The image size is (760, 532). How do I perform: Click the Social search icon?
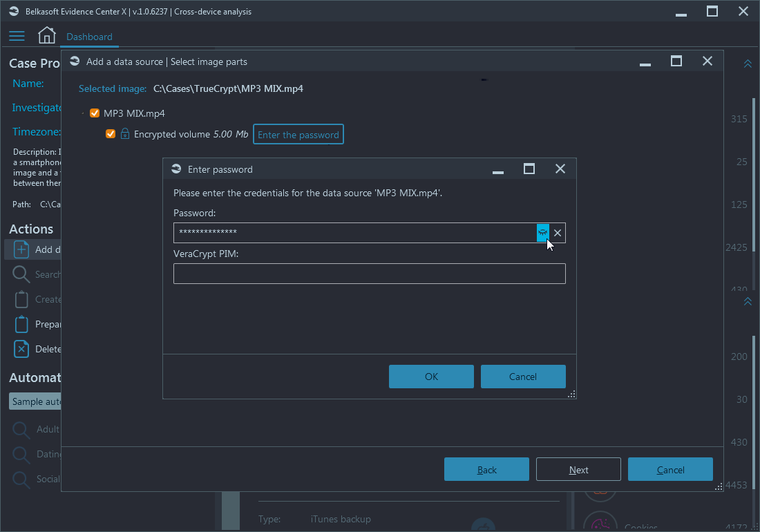21,479
